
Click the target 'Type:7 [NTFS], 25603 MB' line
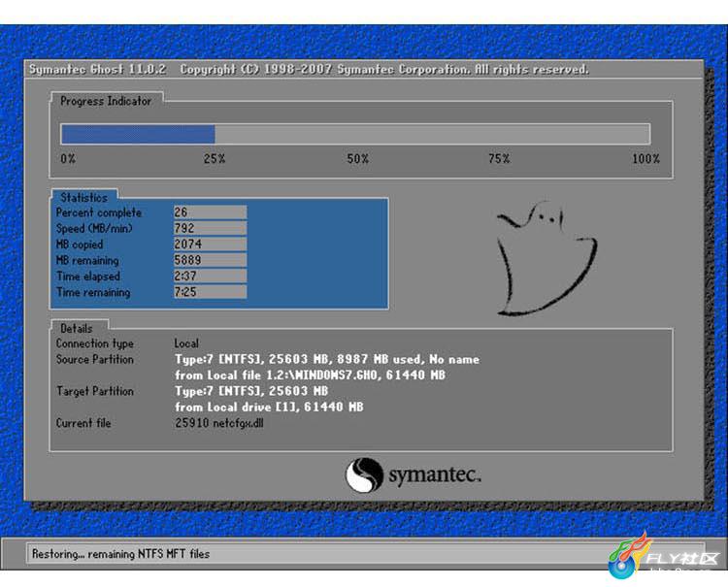coord(251,391)
